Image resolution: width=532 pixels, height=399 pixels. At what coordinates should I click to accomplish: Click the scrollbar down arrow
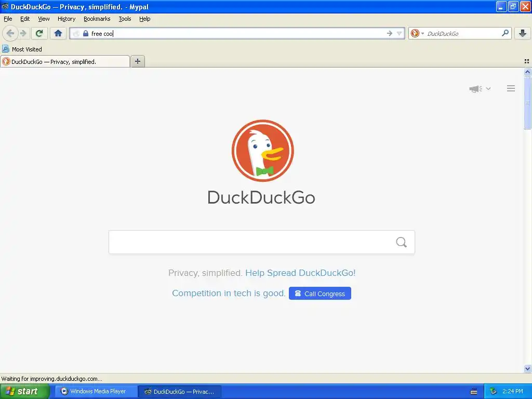527,368
